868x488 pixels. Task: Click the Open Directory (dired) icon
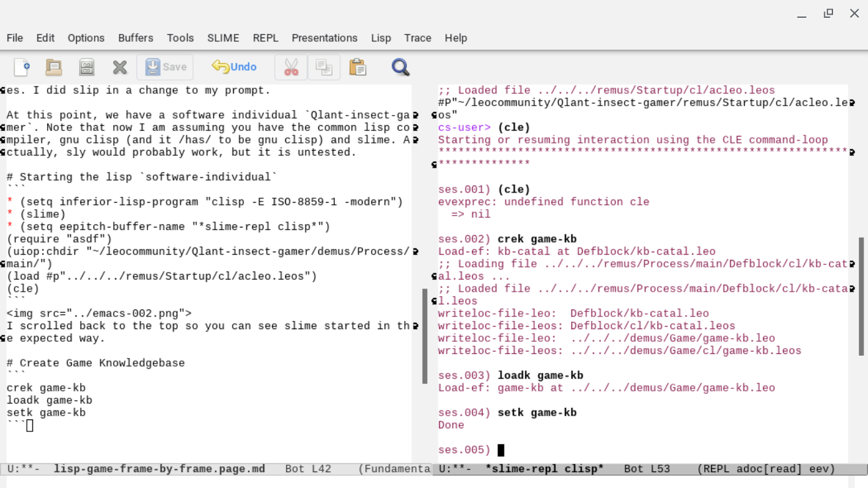(86, 67)
